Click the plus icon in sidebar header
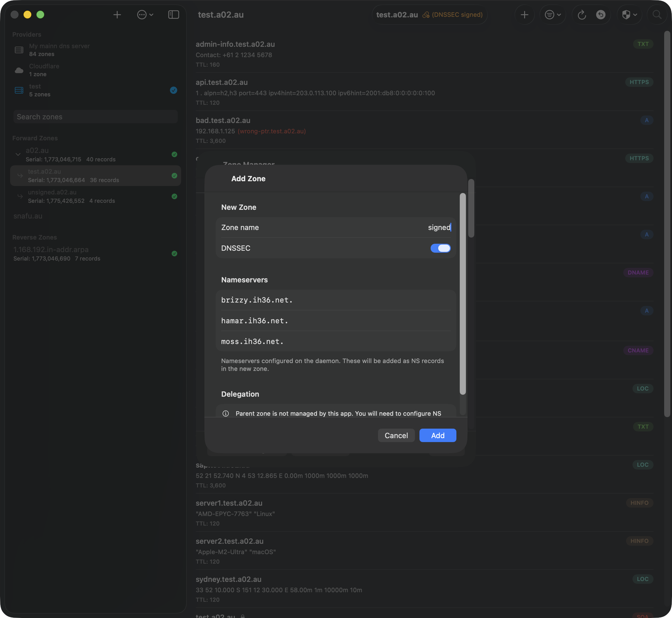The height and width of the screenshot is (618, 672). tap(117, 15)
